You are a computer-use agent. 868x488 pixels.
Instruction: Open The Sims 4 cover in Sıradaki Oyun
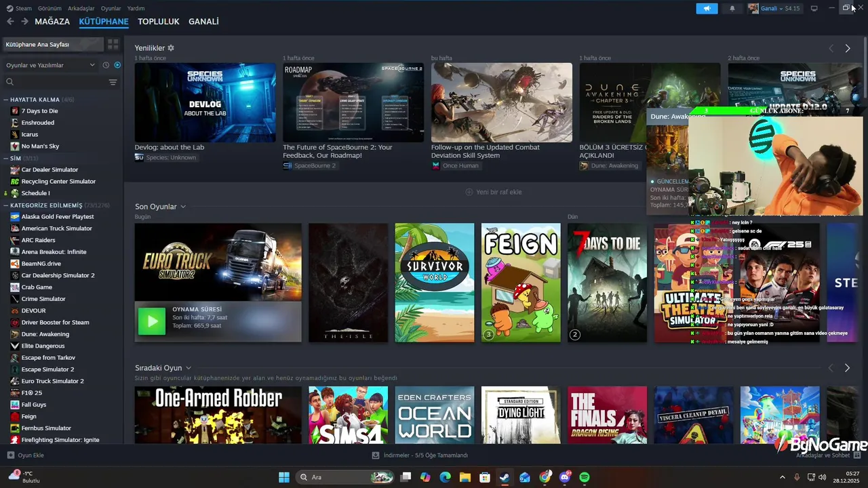point(348,415)
